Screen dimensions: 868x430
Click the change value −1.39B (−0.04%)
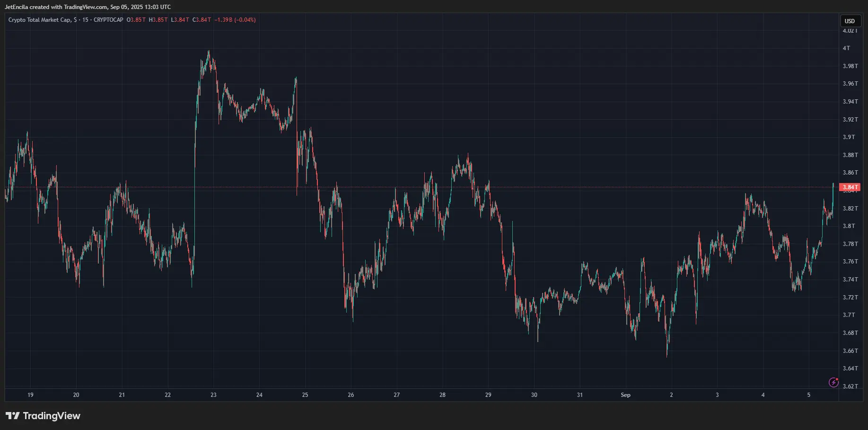pos(235,20)
